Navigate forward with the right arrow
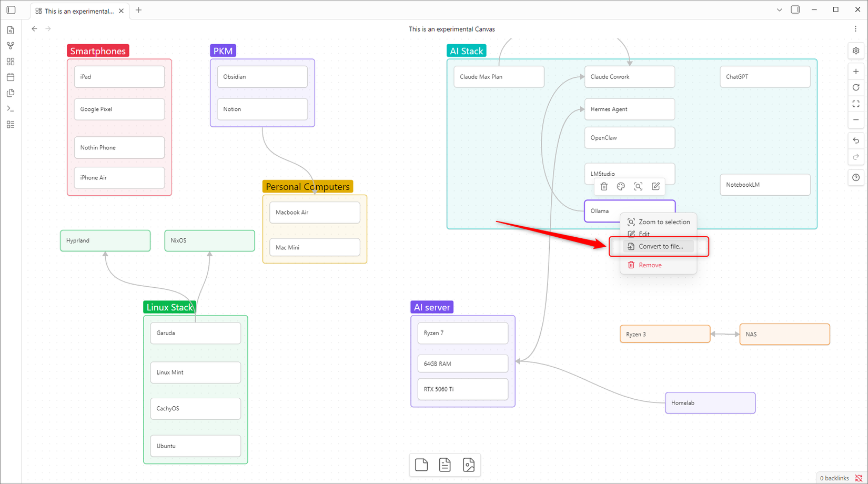Image resolution: width=868 pixels, height=484 pixels. click(x=48, y=29)
